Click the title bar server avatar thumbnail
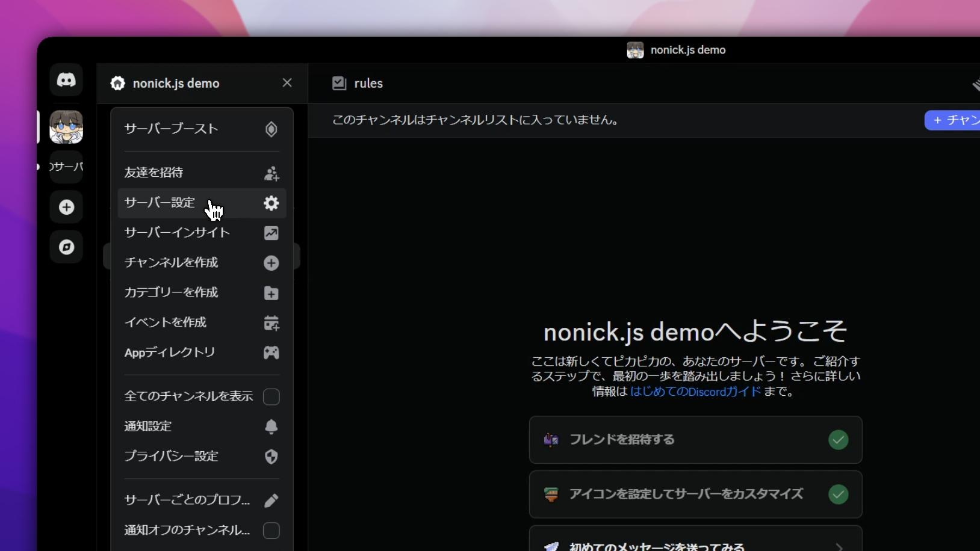This screenshot has width=980, height=551. pos(635,50)
